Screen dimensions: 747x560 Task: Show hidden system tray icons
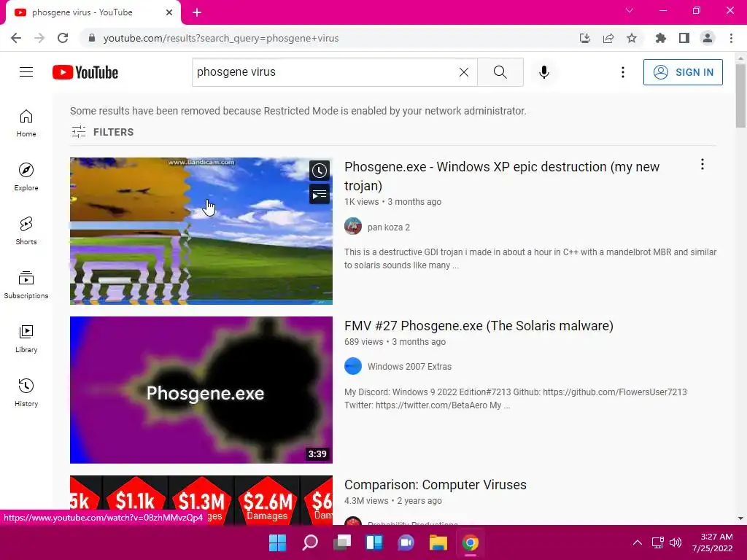638,542
